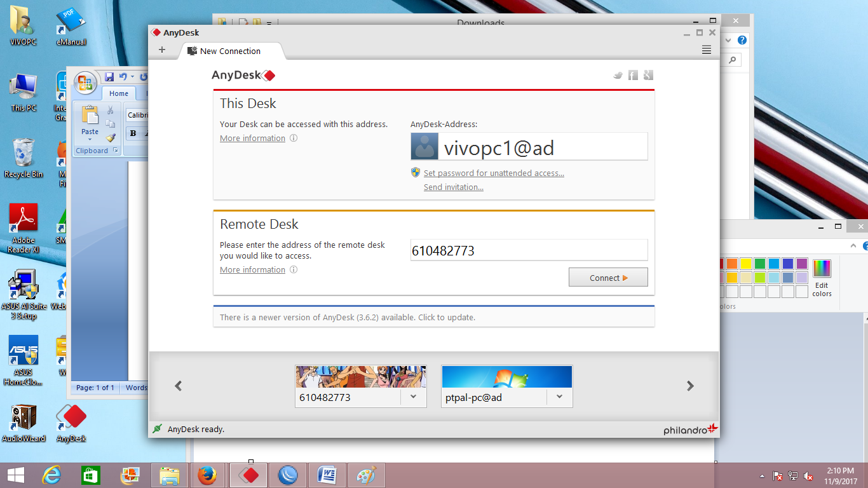Viewport: 868px width, 488px height.
Task: Select AudioWizard desktop shortcut
Action: (24, 423)
